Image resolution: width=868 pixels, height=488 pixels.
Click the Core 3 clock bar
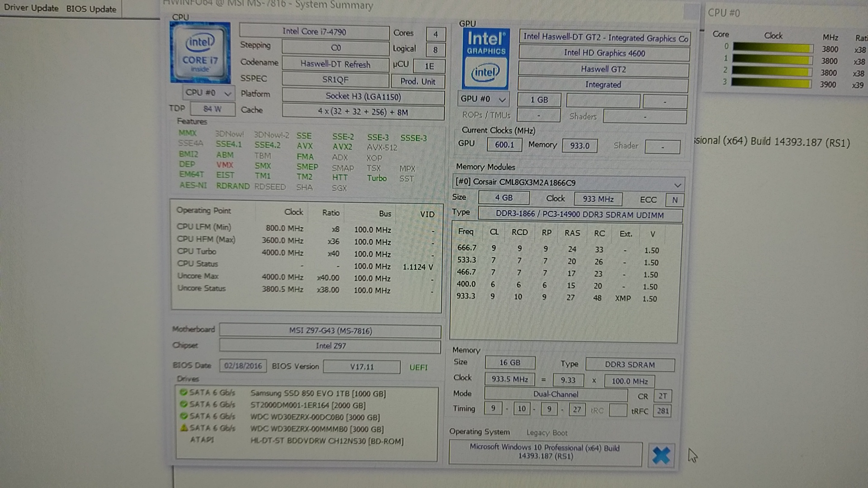coord(771,83)
